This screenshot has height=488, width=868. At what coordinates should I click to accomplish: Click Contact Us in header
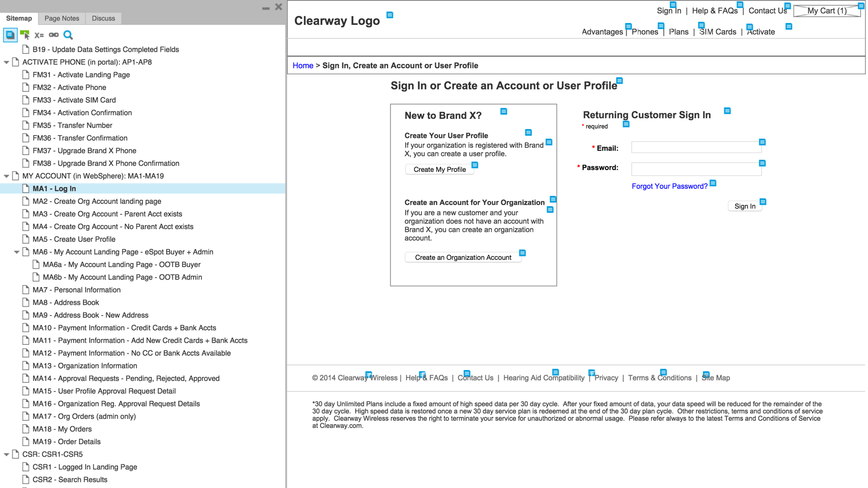click(x=768, y=11)
